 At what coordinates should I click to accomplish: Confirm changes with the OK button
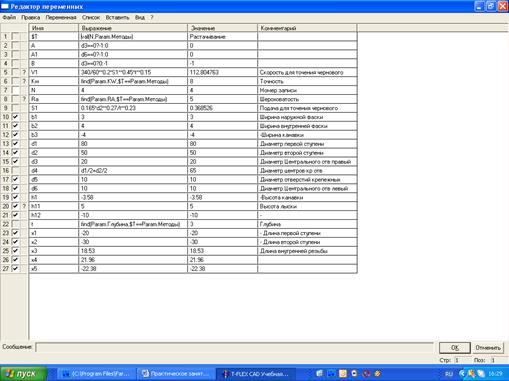pyautogui.click(x=455, y=348)
